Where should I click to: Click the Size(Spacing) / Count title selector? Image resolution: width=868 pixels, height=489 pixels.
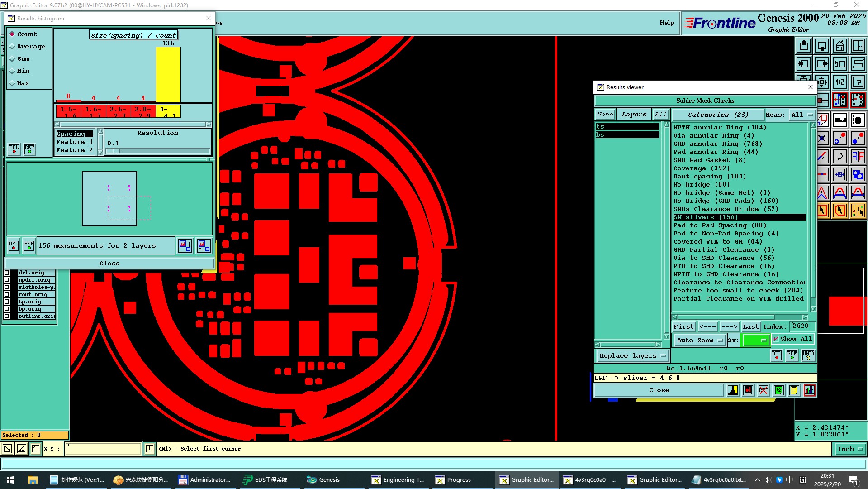[133, 35]
